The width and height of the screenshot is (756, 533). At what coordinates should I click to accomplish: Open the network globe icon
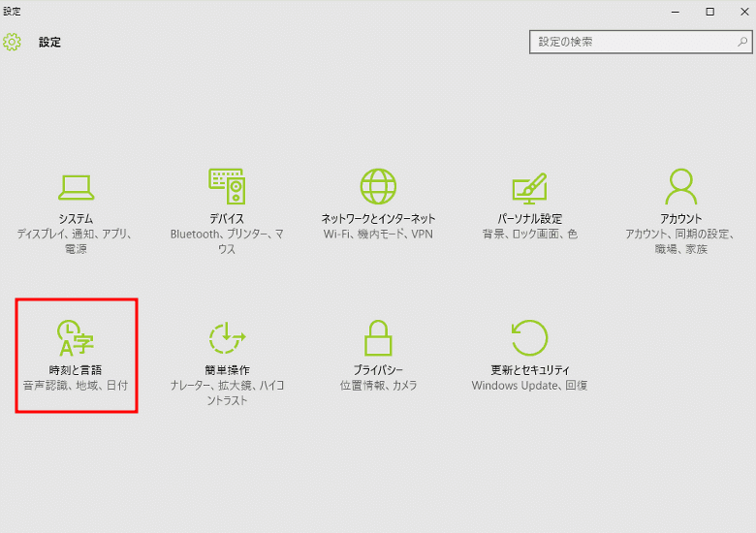[378, 186]
